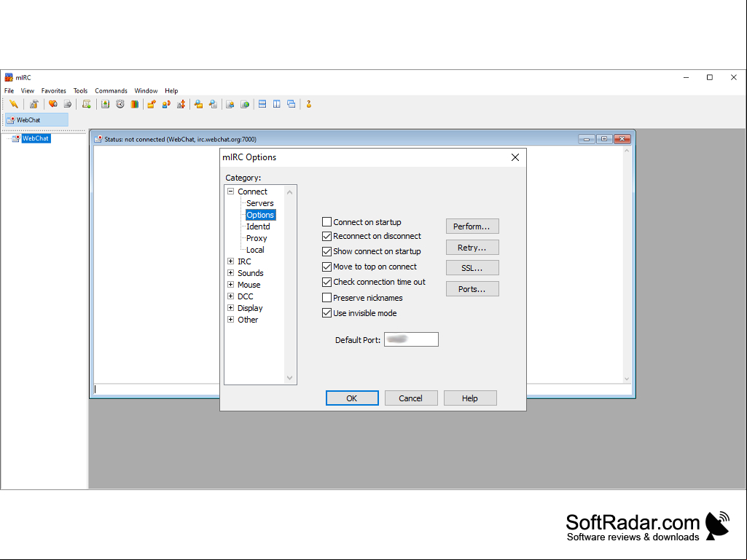The height and width of the screenshot is (560, 747).
Task: Enable Preserve nicknames checkbox
Action: 326,298
